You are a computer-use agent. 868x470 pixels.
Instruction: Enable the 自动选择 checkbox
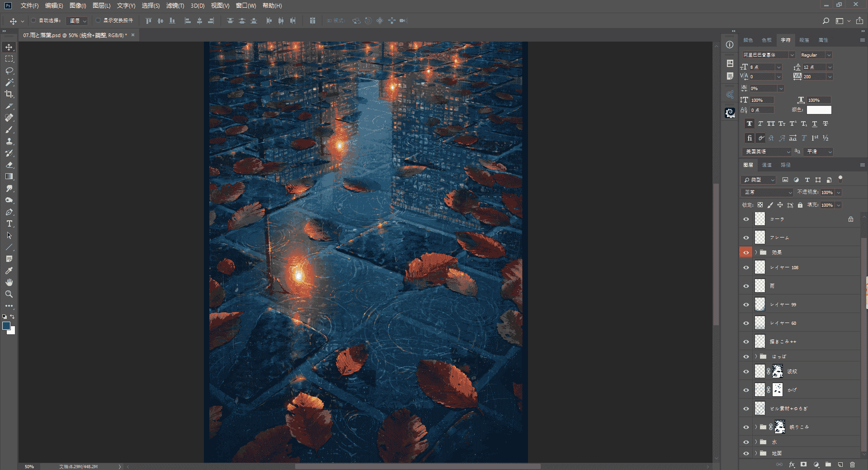(x=33, y=20)
